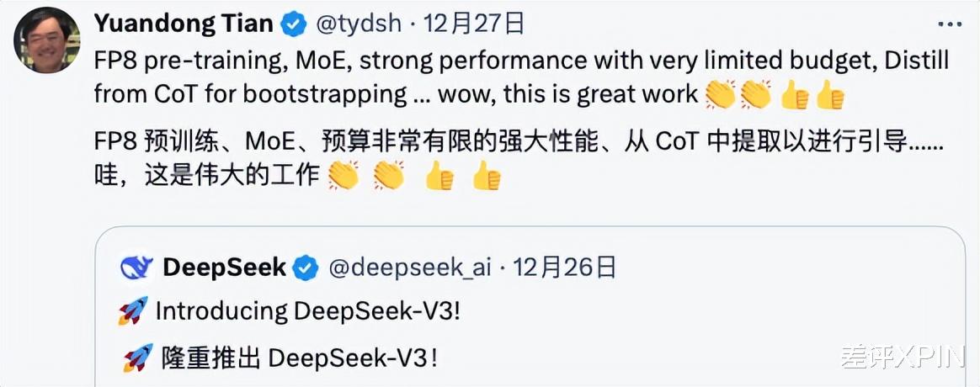
Task: Click the "隆重推出 DeepSeek-V3!" translated line
Action: pos(299,358)
